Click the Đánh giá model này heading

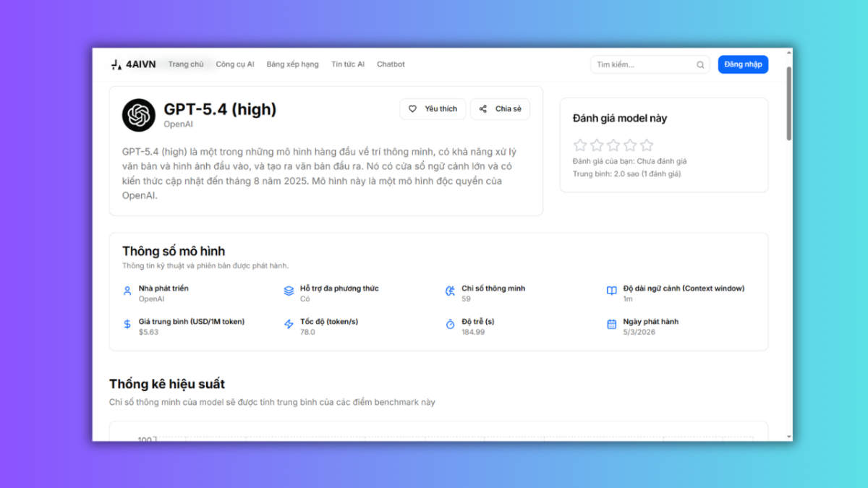620,119
